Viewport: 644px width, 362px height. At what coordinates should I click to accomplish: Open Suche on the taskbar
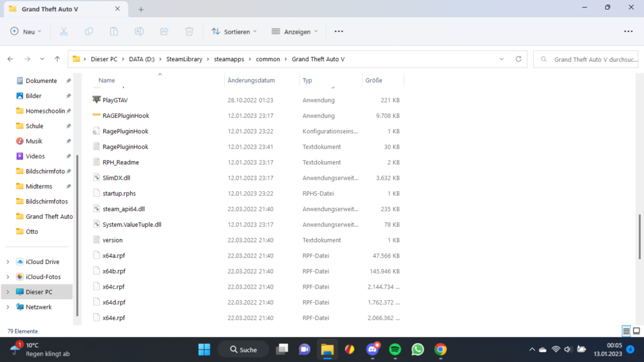point(243,350)
